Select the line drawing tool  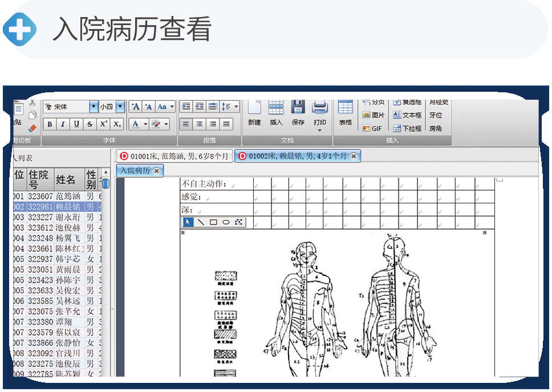coord(201,222)
